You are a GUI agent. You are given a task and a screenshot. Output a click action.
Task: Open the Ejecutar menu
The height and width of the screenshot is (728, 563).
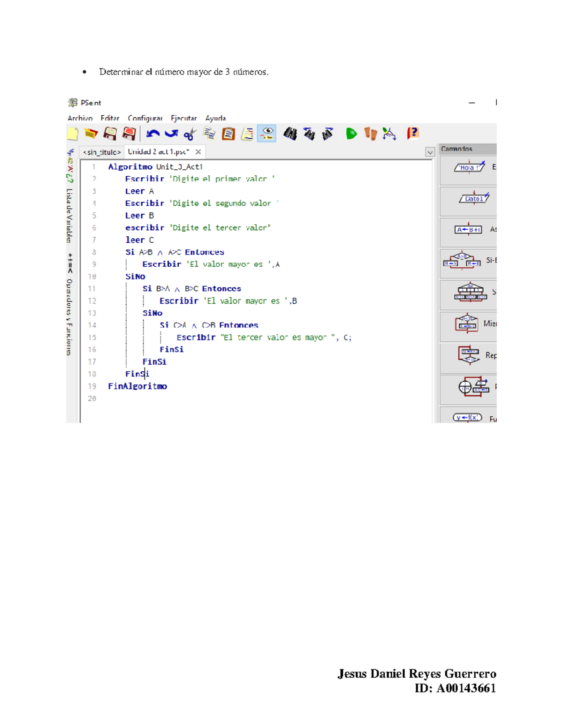(x=183, y=118)
